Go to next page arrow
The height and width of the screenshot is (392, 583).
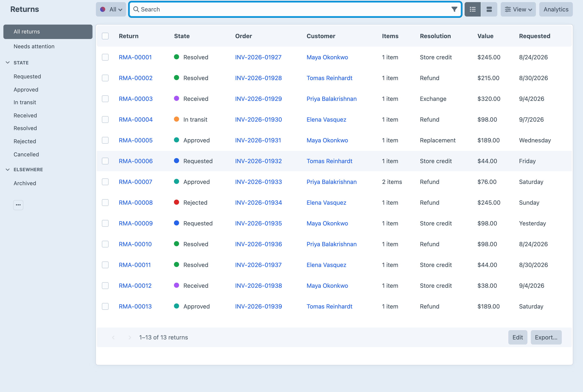pos(130,338)
